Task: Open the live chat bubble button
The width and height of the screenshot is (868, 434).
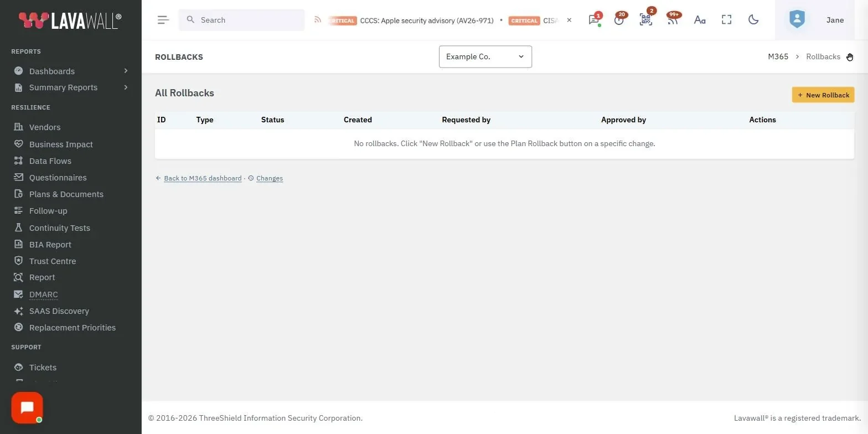Action: 27,408
